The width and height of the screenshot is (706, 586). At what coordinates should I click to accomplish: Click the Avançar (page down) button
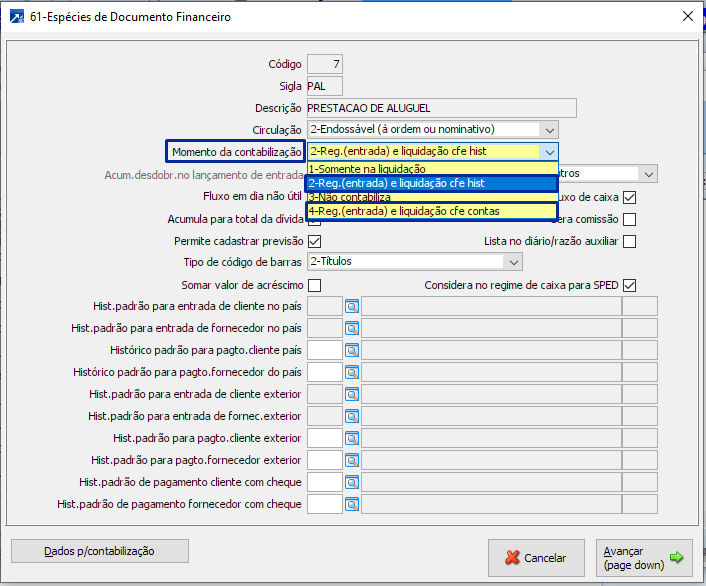point(644,558)
